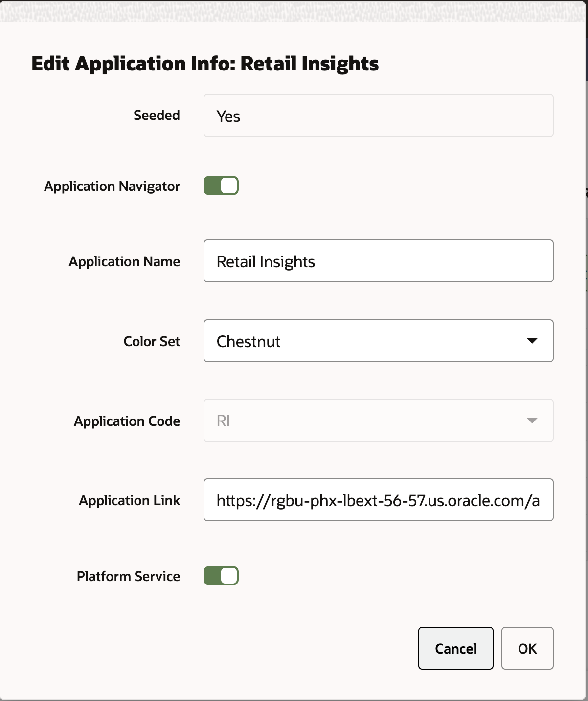
Task: Click the Cancel button
Action: pyautogui.click(x=455, y=648)
